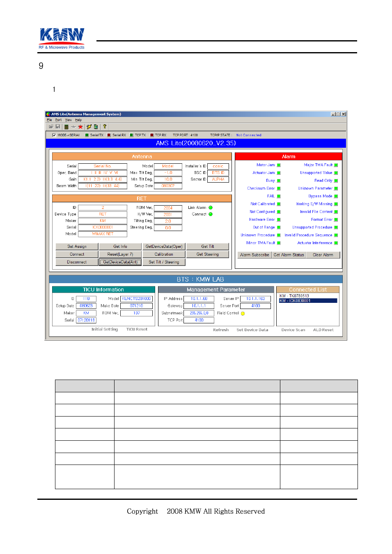392x554 pixels.
Task: Click the red star disconnect toolbar icon
Action: click(80, 127)
